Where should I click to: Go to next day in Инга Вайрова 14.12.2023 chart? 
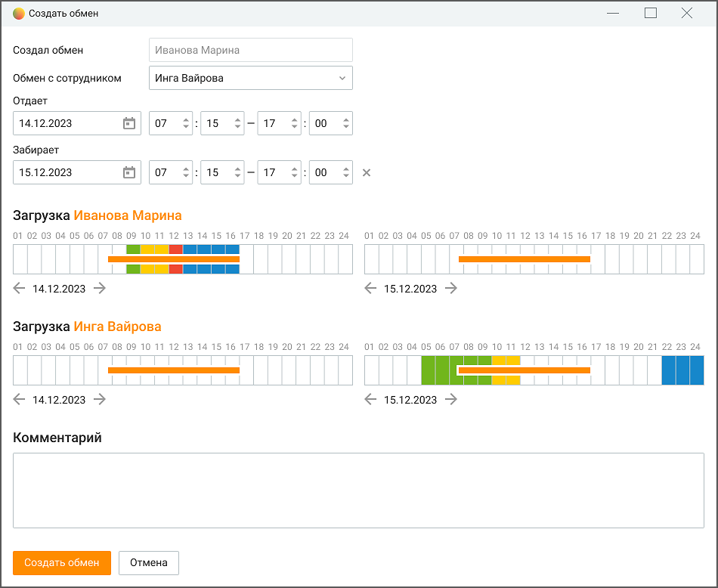click(99, 399)
